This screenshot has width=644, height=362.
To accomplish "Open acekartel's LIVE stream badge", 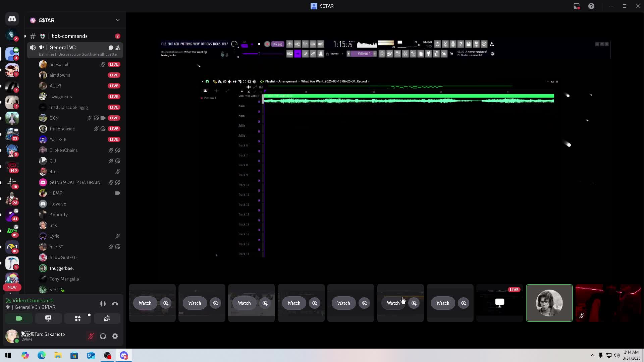I will 114,64.
